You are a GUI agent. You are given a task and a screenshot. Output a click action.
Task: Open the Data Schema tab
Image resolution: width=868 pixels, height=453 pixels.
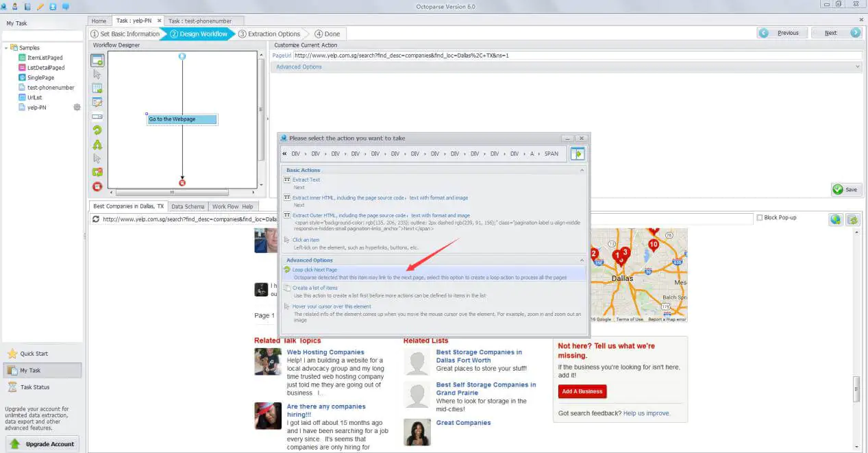click(x=188, y=206)
